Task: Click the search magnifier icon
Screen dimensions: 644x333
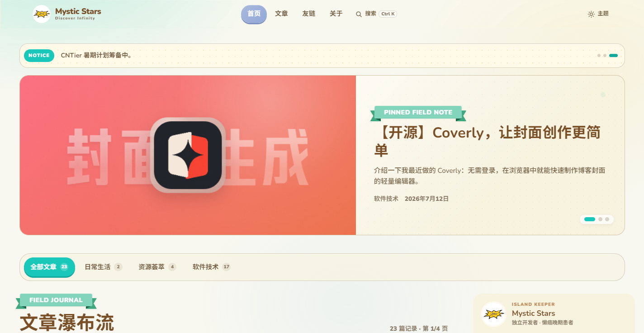Action: pyautogui.click(x=359, y=14)
